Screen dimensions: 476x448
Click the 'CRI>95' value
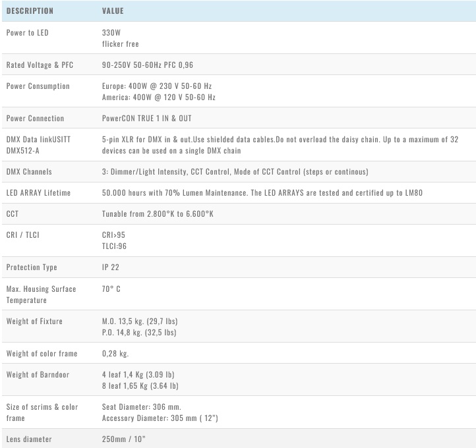(x=113, y=235)
